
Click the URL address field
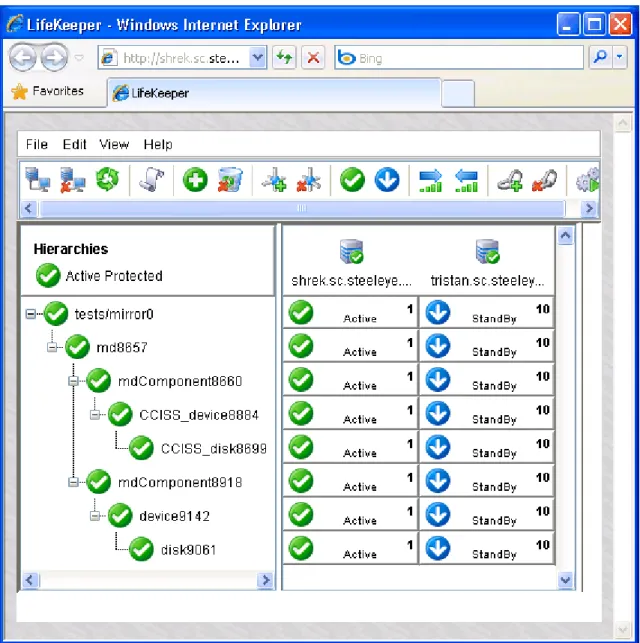[x=183, y=58]
